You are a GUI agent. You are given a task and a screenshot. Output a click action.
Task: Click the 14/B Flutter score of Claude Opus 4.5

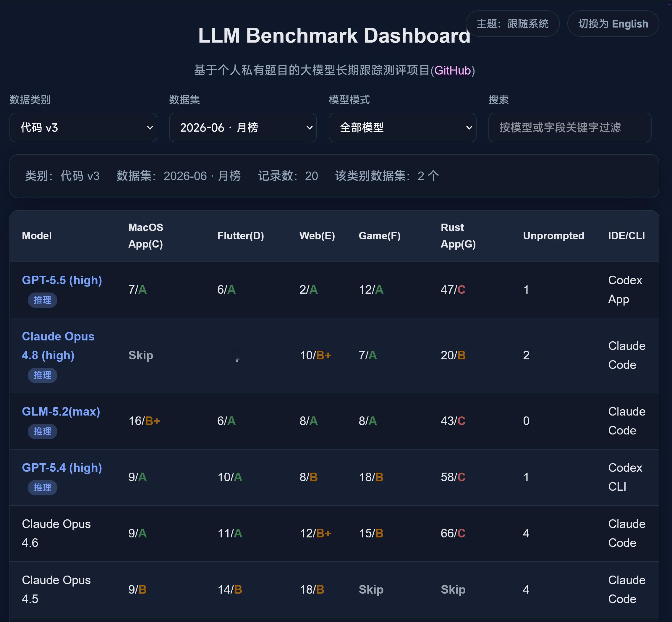[x=230, y=590]
